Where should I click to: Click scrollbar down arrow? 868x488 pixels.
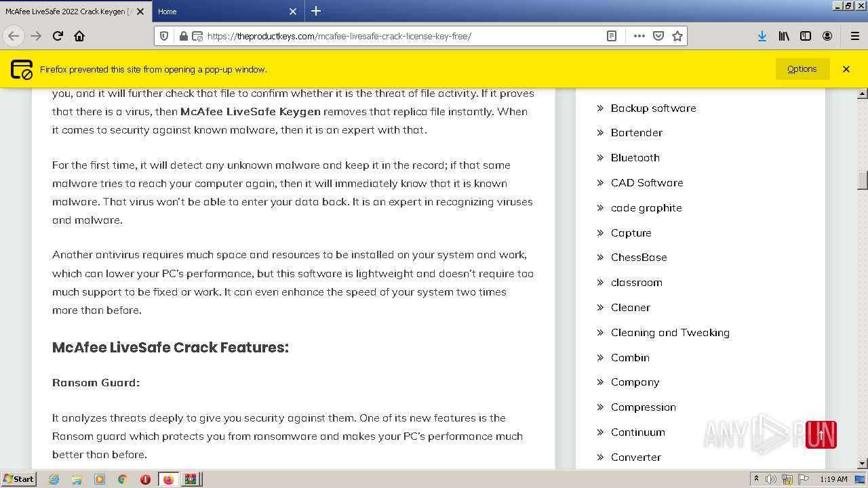pyautogui.click(x=863, y=464)
